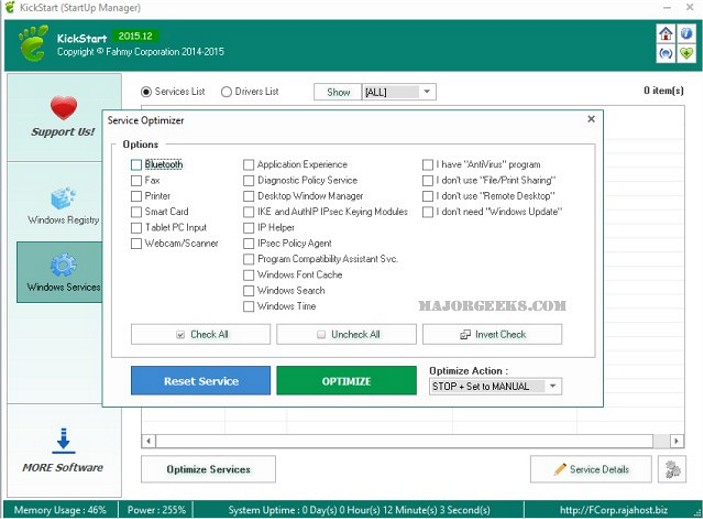
Task: Click Check All button
Action: pyautogui.click(x=201, y=334)
